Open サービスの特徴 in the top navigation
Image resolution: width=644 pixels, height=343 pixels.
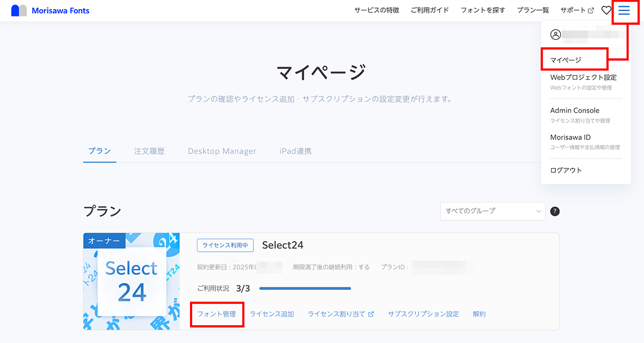[377, 10]
